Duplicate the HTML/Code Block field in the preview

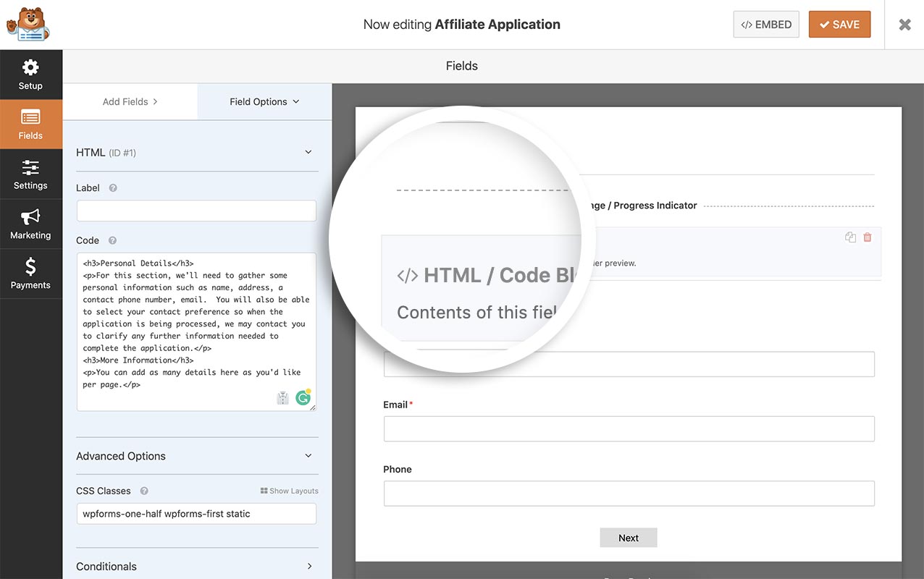point(850,237)
